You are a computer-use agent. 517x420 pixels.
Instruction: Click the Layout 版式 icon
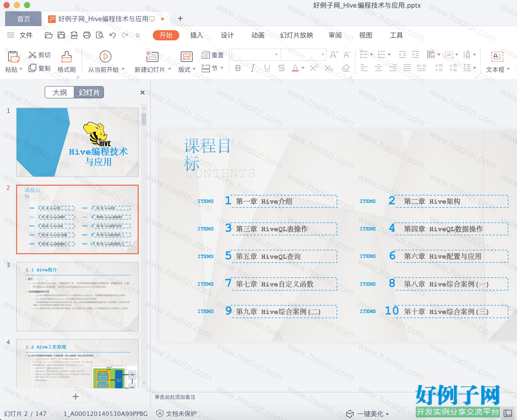pos(187,56)
